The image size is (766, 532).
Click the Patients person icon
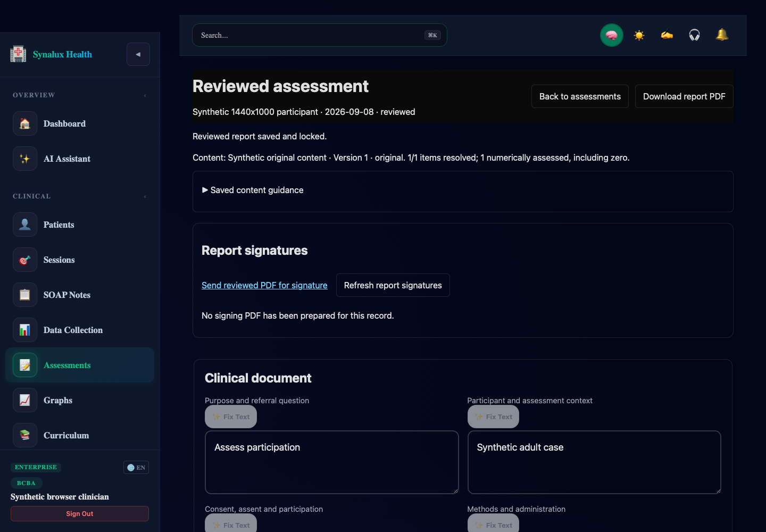[x=25, y=225]
